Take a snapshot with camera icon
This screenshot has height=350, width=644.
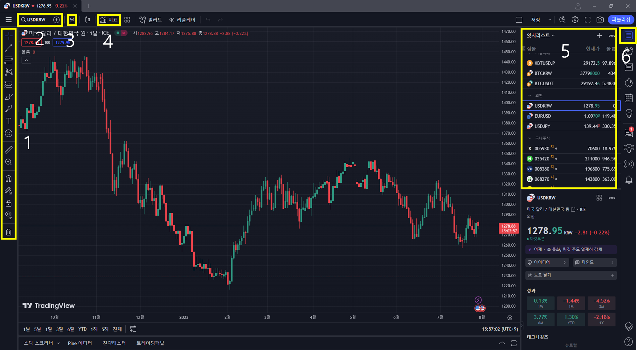600,20
